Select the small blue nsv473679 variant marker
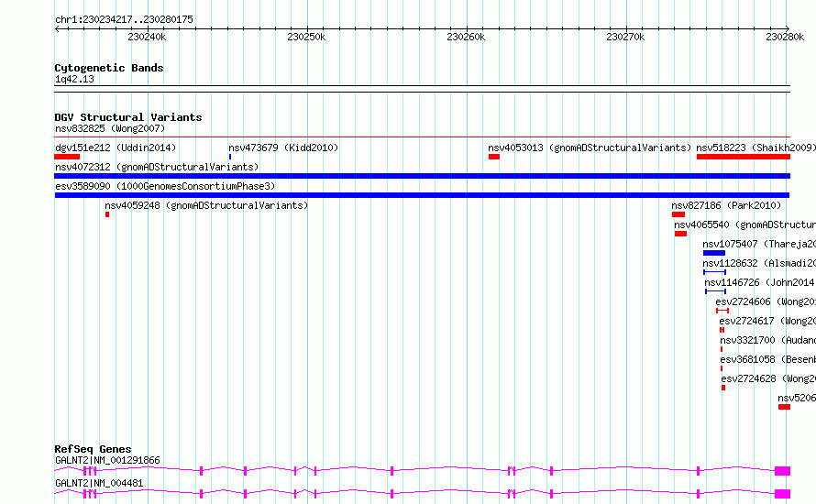 click(x=230, y=157)
